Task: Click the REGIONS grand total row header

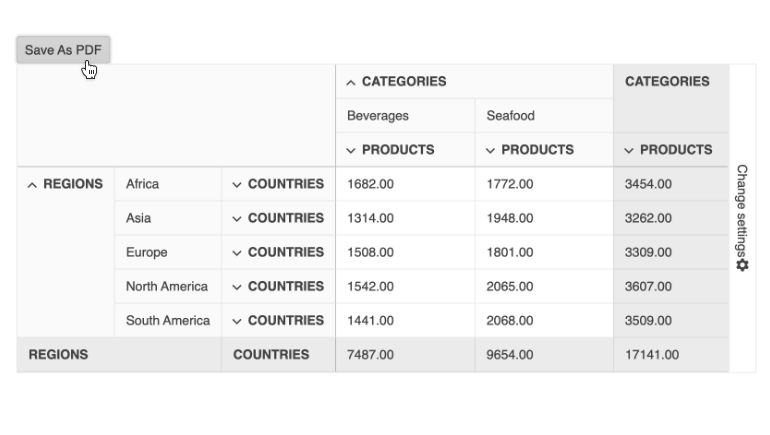Action: point(58,355)
